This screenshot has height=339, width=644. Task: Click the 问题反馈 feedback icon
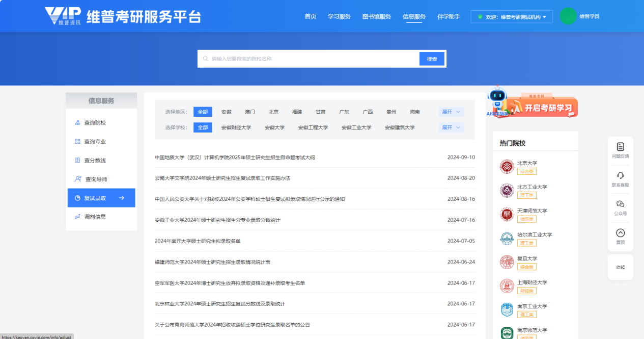tap(620, 147)
